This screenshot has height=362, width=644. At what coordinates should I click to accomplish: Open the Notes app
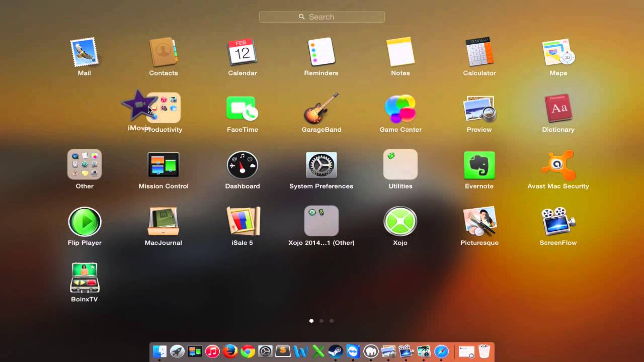click(400, 52)
